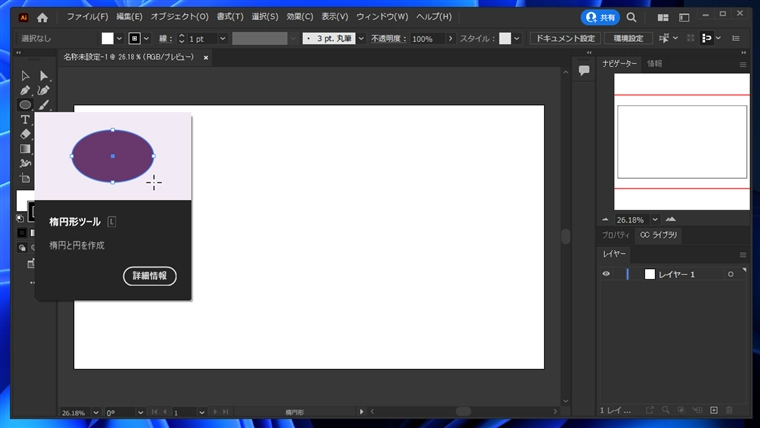Open the comments panel speech bubble
Viewport: 760px width, 428px height.
tap(584, 70)
